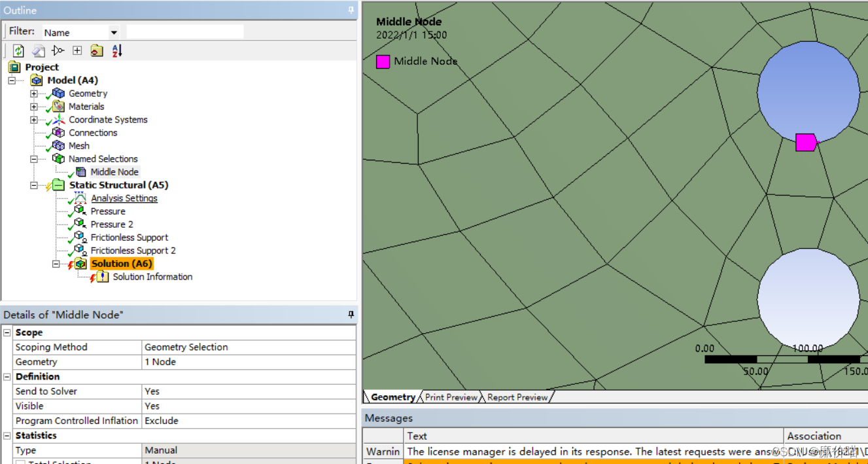868x464 pixels.
Task: Click the lower white circular hole face
Action: click(x=808, y=300)
